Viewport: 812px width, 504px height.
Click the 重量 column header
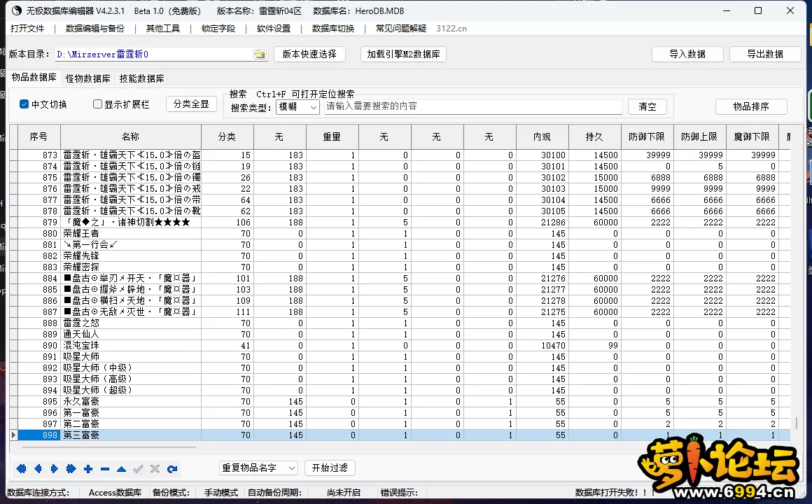tap(332, 136)
